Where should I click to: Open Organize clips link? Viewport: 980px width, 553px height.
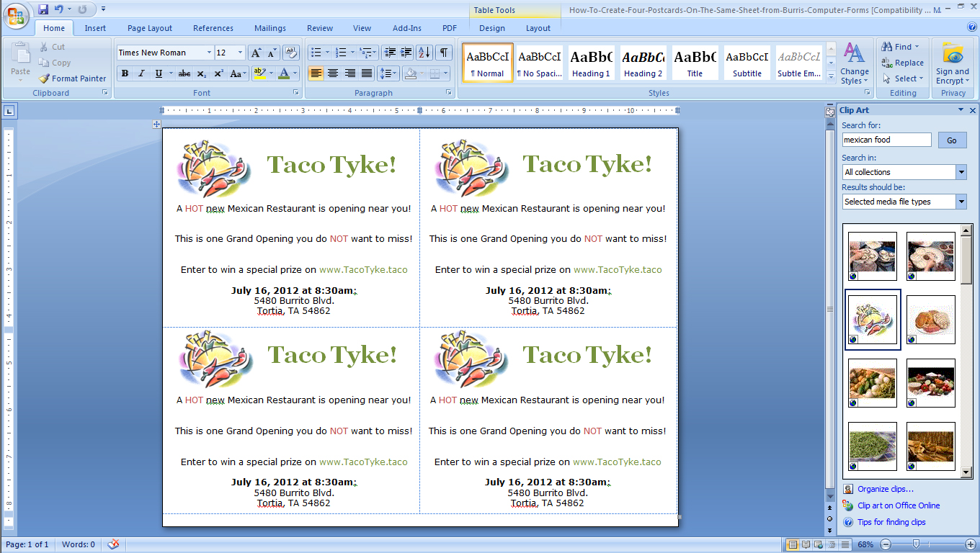point(886,489)
